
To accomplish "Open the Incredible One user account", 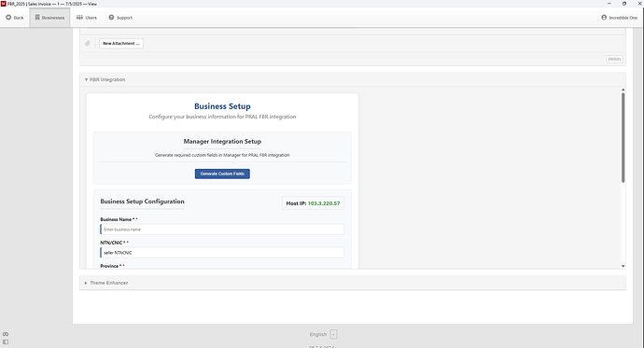I will [x=619, y=18].
